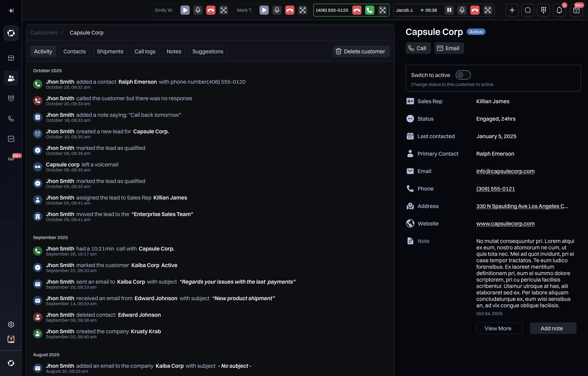This screenshot has height=376, width=588.
Task: Dismiss the Jacob J. call widget
Action: (x=488, y=10)
